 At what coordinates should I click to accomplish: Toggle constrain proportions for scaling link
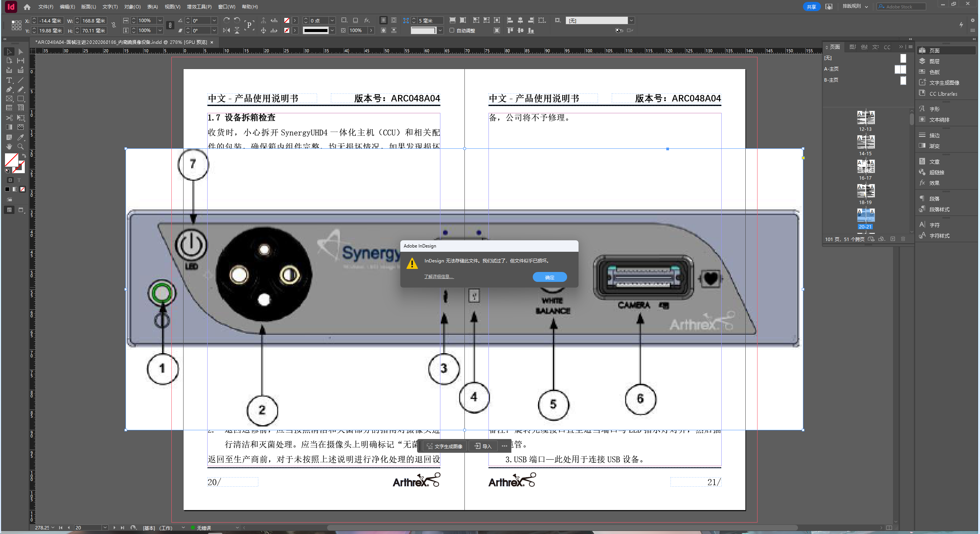[x=170, y=26]
